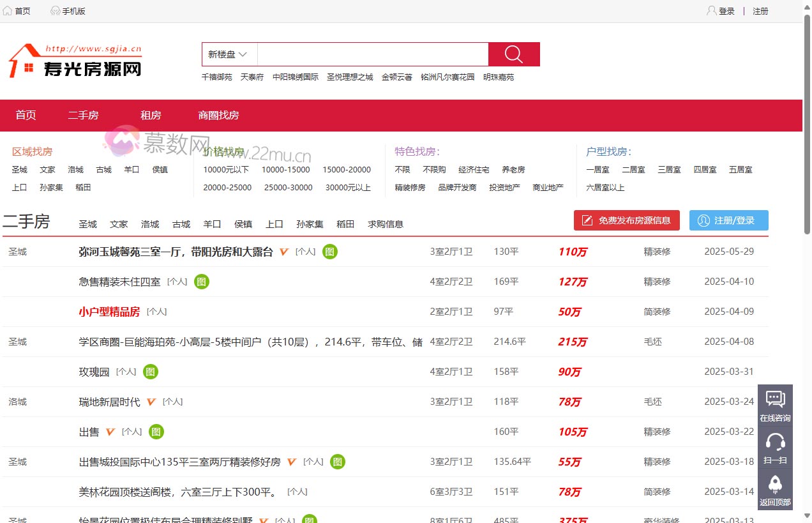Open the 新楼盘 search category dropdown
This screenshot has width=812, height=523.
click(228, 54)
